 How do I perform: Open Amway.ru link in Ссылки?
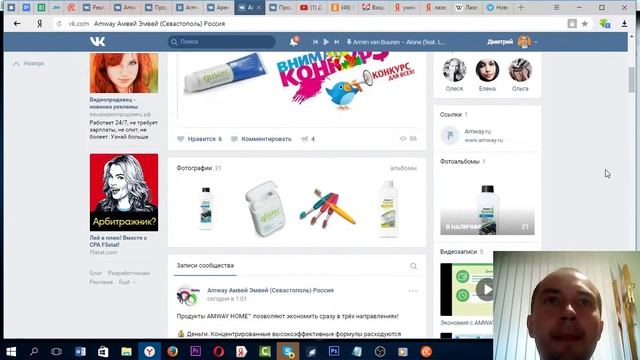coord(478,131)
